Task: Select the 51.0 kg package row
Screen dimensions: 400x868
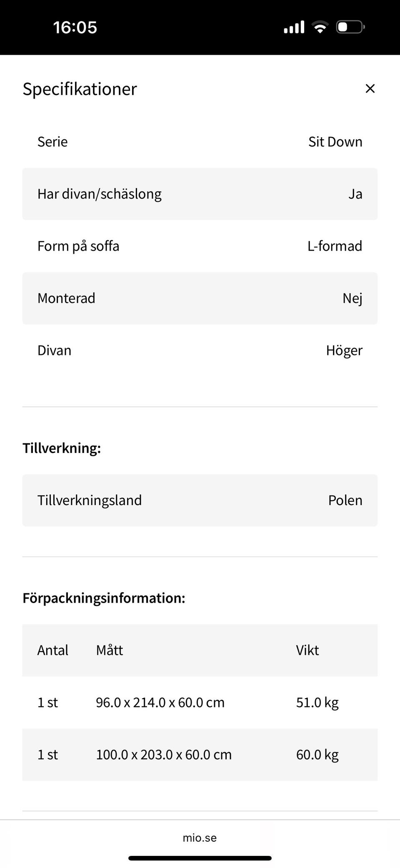Action: [x=200, y=702]
